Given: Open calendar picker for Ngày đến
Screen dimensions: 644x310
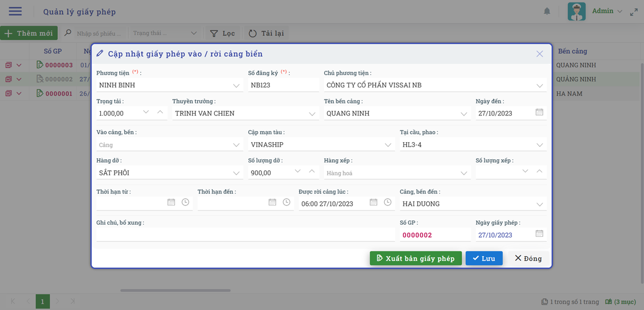Looking at the screenshot, I should click(x=539, y=113).
